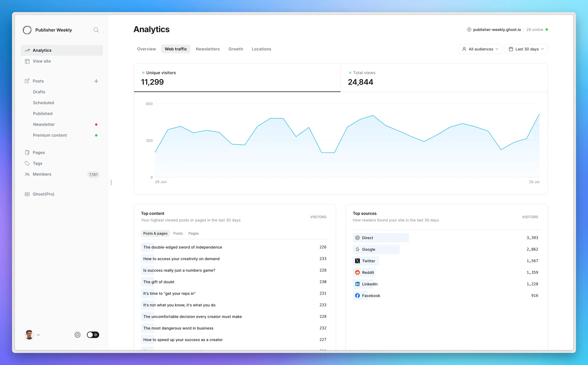Click the Twitter source icon

coord(357,261)
